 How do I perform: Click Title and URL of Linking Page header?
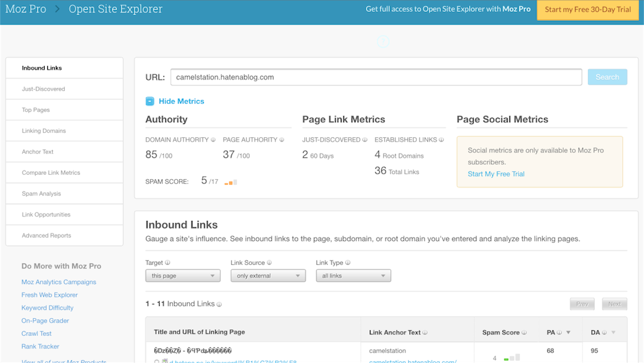pyautogui.click(x=199, y=332)
